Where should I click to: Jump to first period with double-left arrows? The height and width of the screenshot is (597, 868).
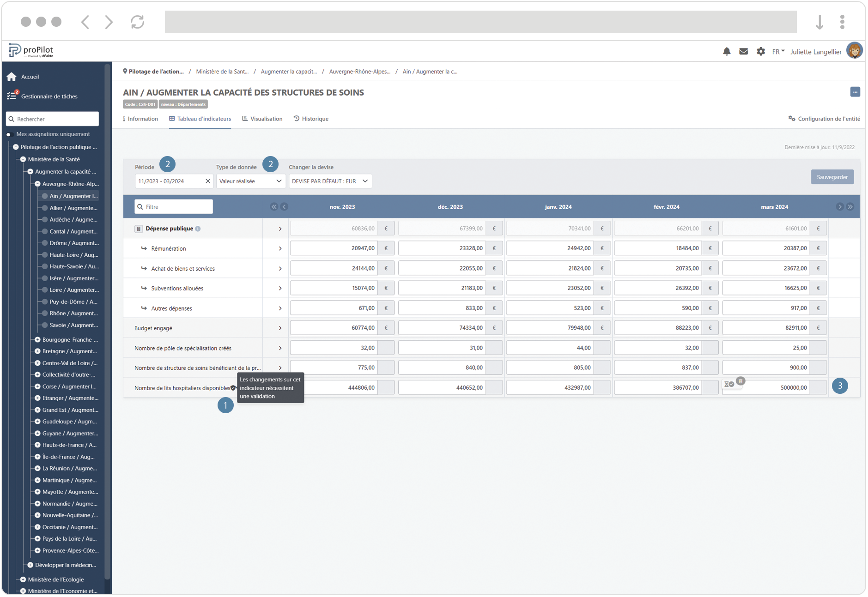pyautogui.click(x=274, y=207)
